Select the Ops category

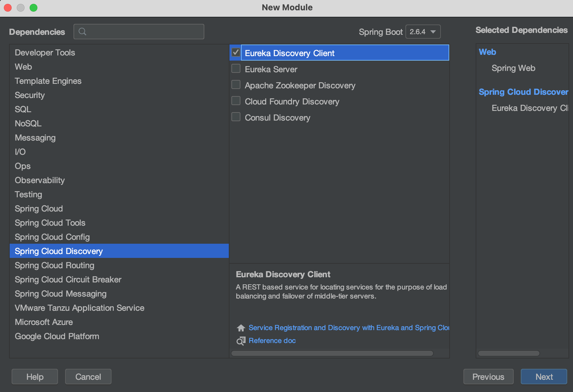pos(119,166)
